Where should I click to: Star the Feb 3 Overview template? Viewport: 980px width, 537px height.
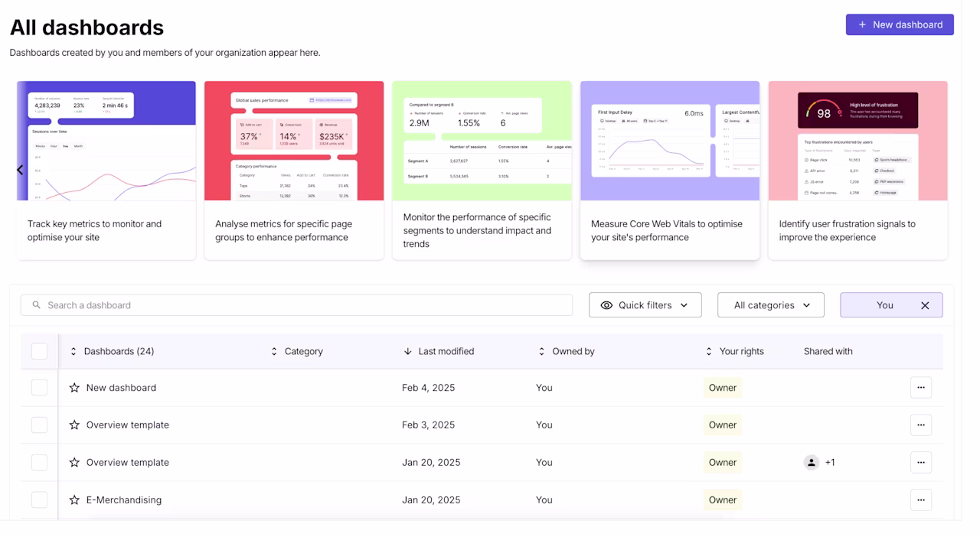74,425
